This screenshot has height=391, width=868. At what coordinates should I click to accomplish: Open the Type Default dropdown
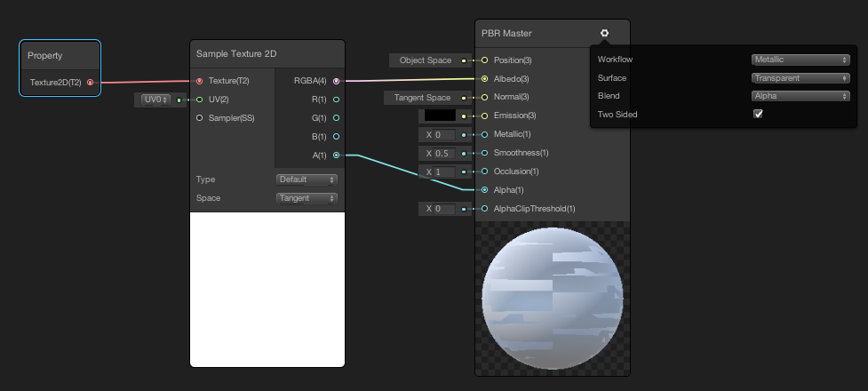pos(307,180)
